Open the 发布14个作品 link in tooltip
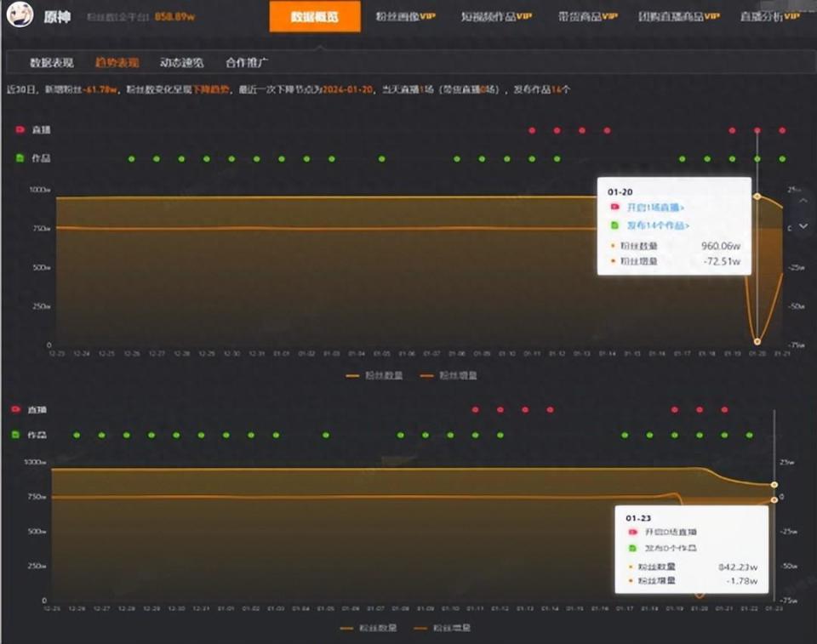817x644 pixels. [658, 225]
